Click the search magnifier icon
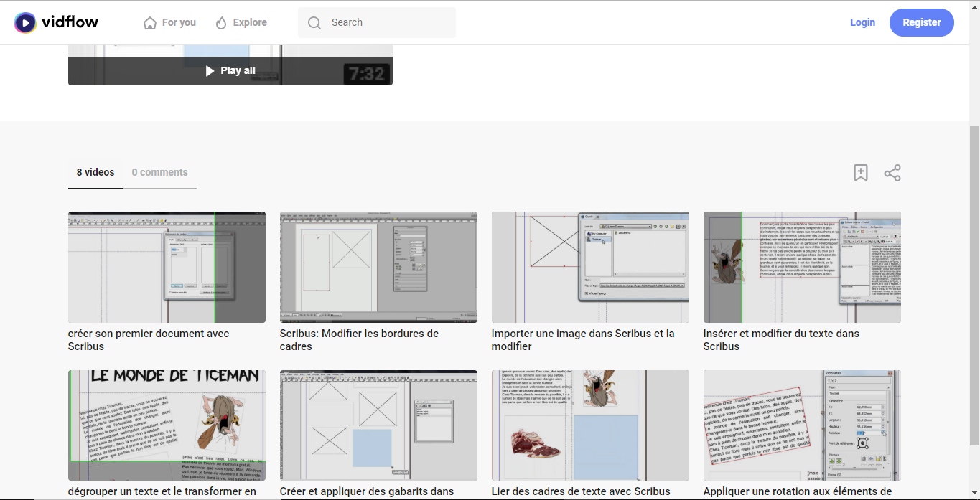The width and height of the screenshot is (980, 500). click(314, 23)
